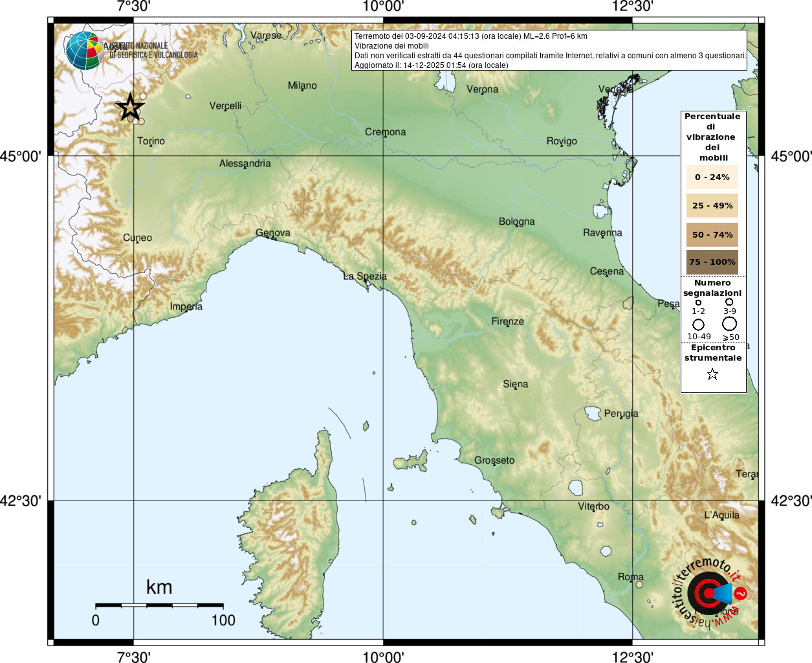This screenshot has width=812, height=663.
Task: Select the 10-49 reports circle symbol in legend
Action: pyautogui.click(x=698, y=324)
